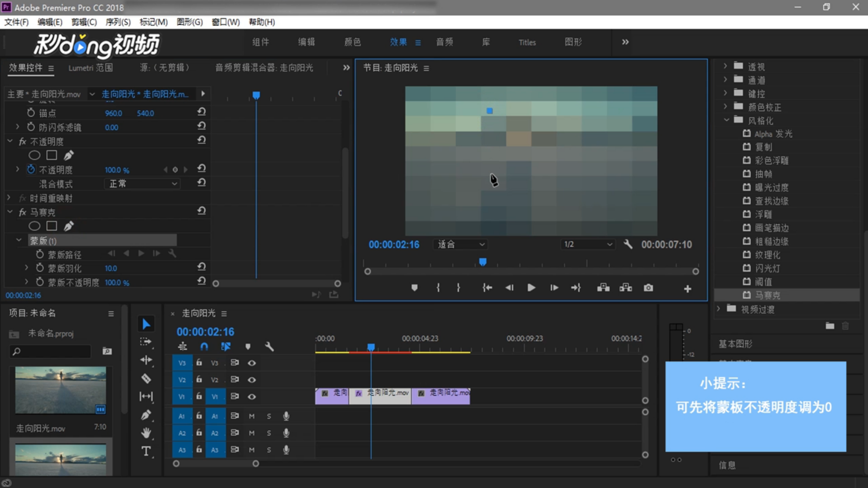Expand the 视频过渡 effects folder
This screenshot has width=868, height=488.
pos(719,309)
